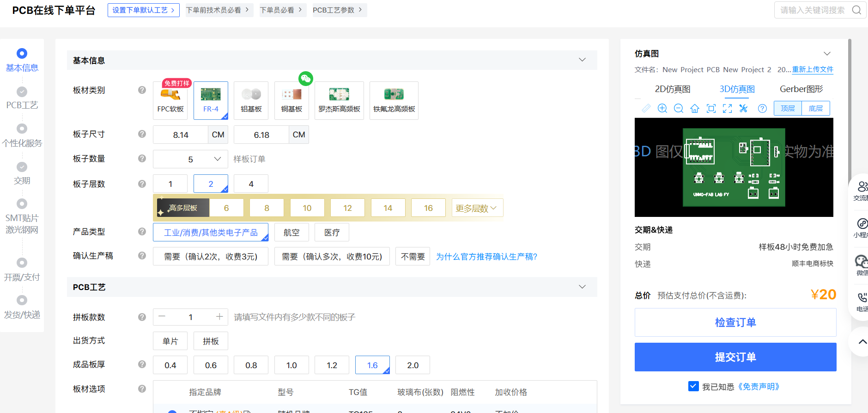Open the 板子数量 quantity dropdown

(x=190, y=159)
